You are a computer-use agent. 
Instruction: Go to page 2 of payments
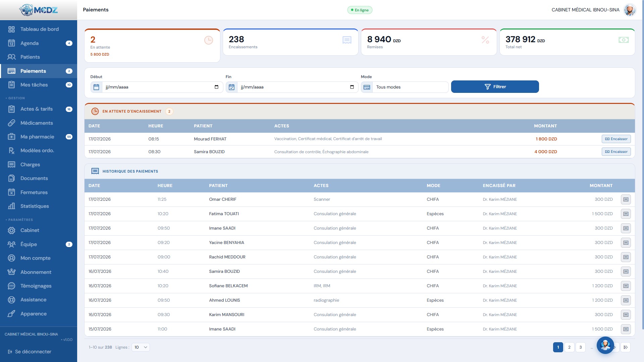coord(569,347)
